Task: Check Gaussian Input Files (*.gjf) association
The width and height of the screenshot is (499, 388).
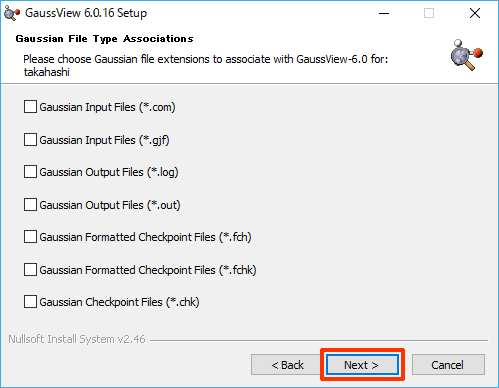Action: (x=30, y=140)
